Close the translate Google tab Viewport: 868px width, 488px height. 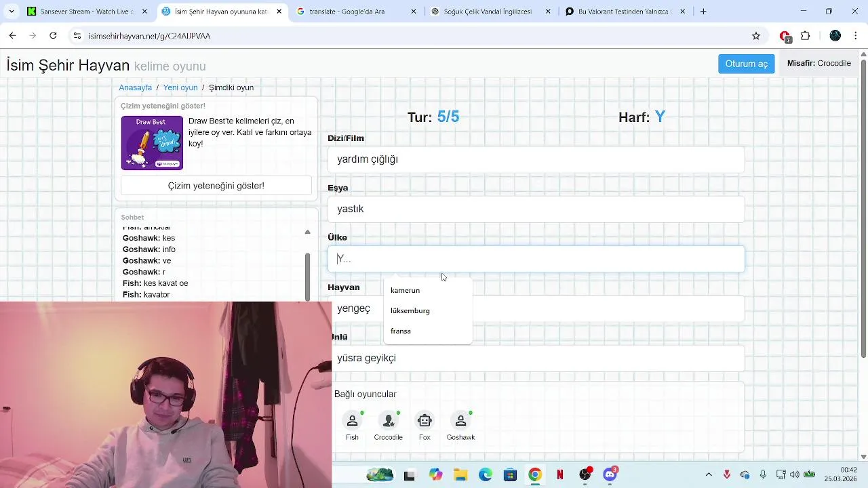click(414, 12)
